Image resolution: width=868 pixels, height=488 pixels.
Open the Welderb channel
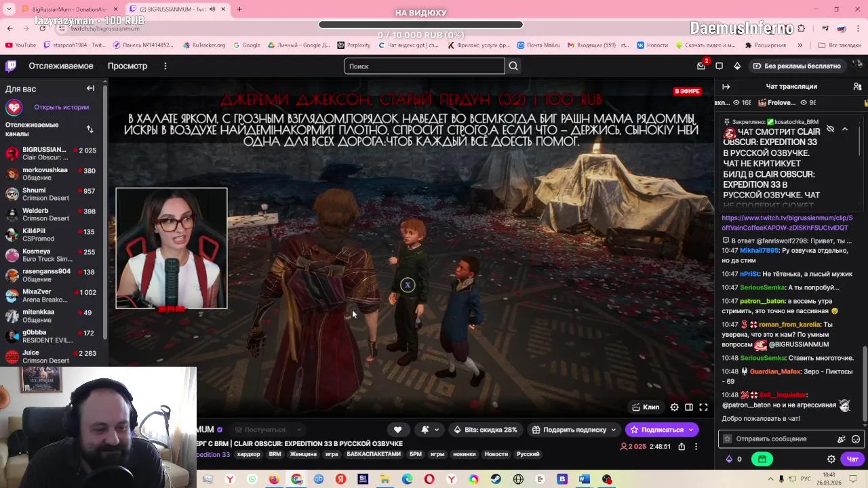[x=51, y=215]
